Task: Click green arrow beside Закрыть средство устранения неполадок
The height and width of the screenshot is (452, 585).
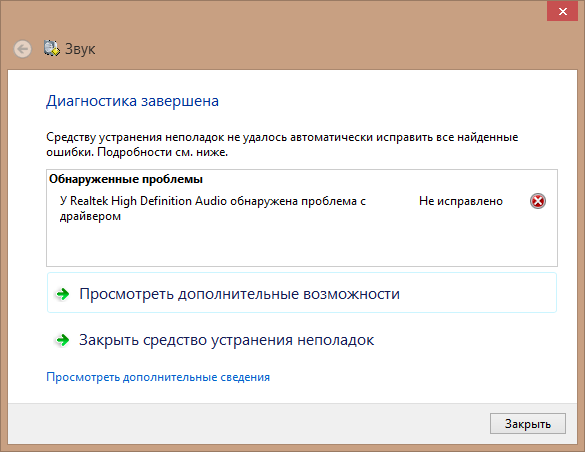Action: point(63,340)
